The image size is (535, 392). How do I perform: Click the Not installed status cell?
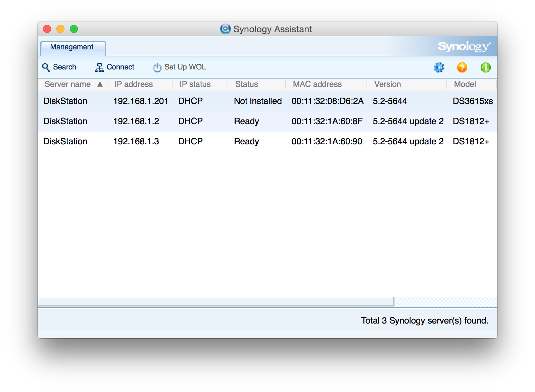[x=258, y=101]
